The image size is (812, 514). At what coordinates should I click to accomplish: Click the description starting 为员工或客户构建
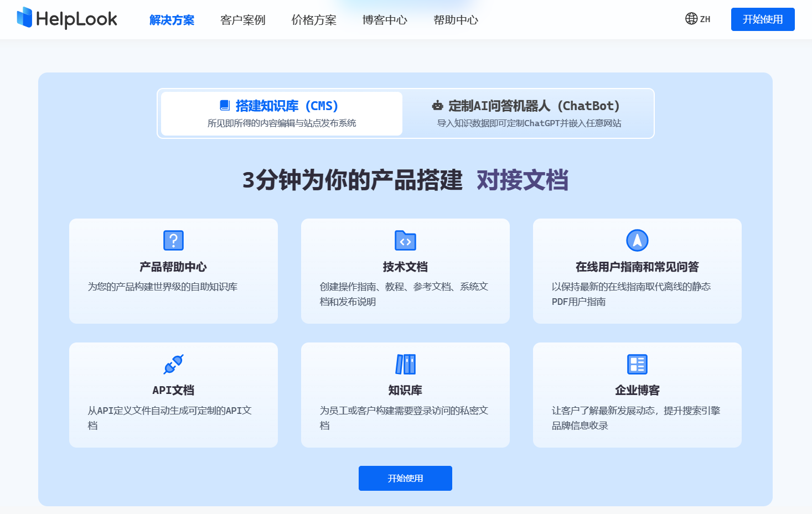pos(404,418)
